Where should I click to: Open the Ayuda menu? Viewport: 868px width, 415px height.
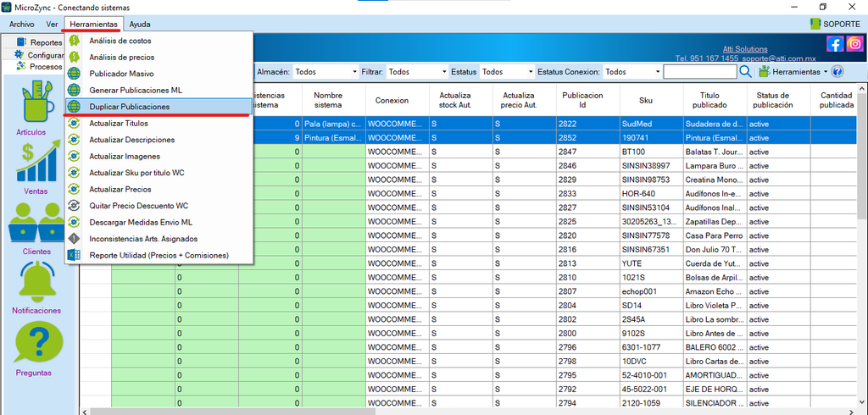[x=140, y=25]
